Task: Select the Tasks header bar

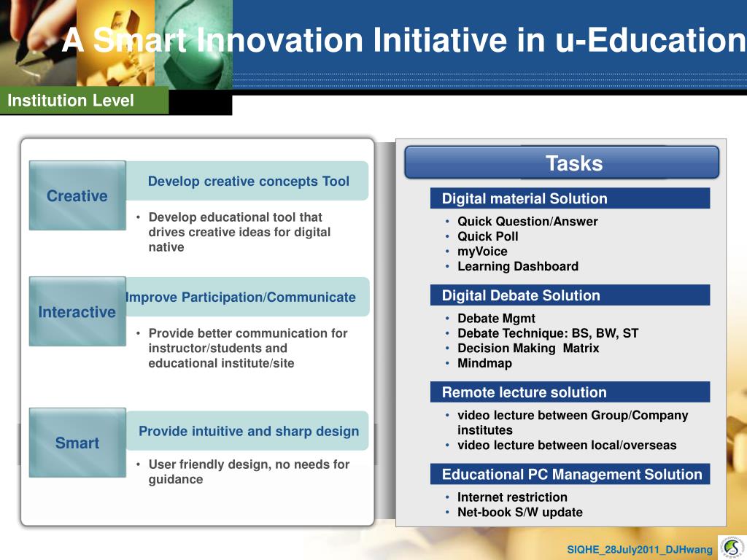Action: pyautogui.click(x=562, y=163)
